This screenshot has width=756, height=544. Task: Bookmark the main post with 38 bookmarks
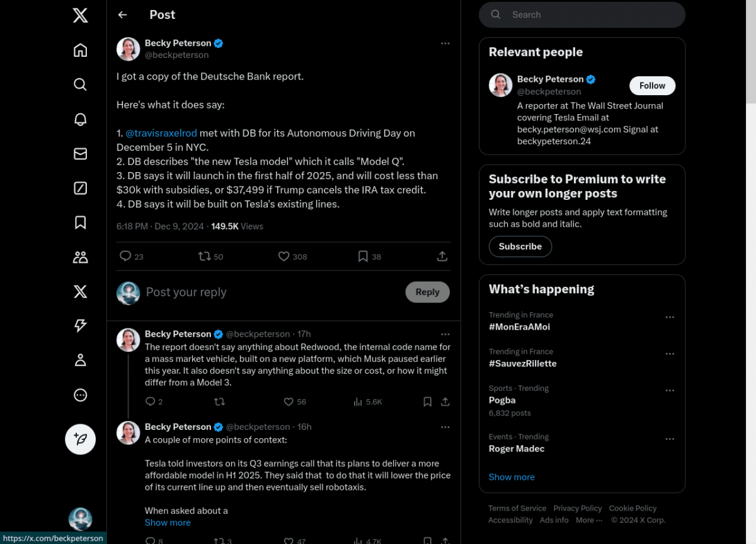369,257
